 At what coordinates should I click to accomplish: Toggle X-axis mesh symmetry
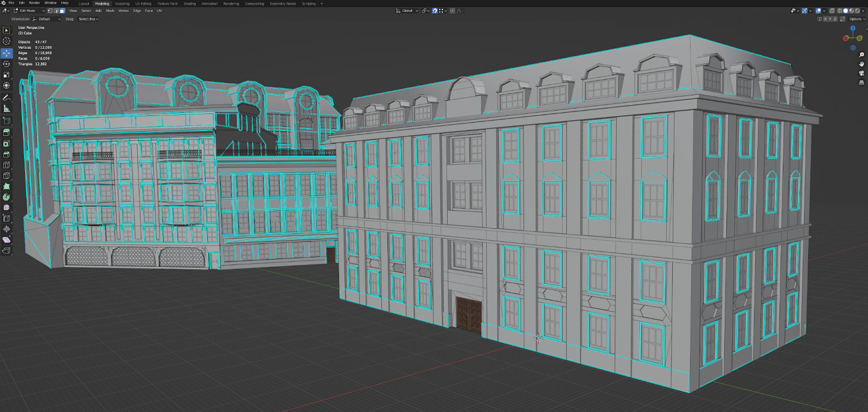[x=826, y=19]
